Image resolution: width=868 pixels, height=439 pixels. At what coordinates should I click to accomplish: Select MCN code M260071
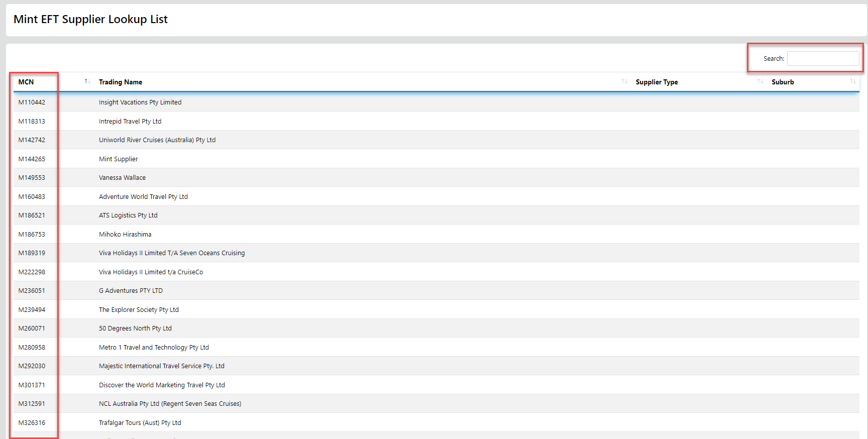[x=32, y=328]
